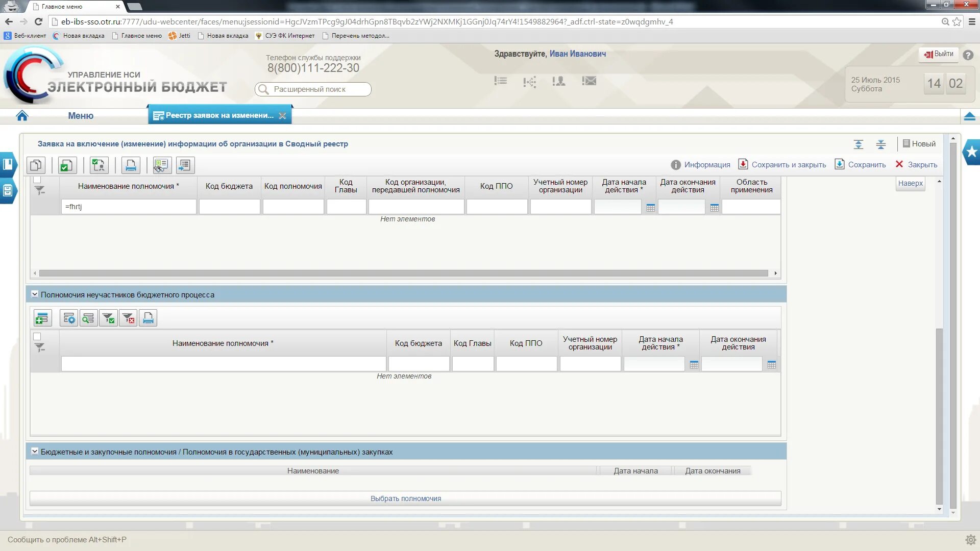The width and height of the screenshot is (980, 551).
Task: Click the table settings icon with blue gear
Action: [x=69, y=318]
